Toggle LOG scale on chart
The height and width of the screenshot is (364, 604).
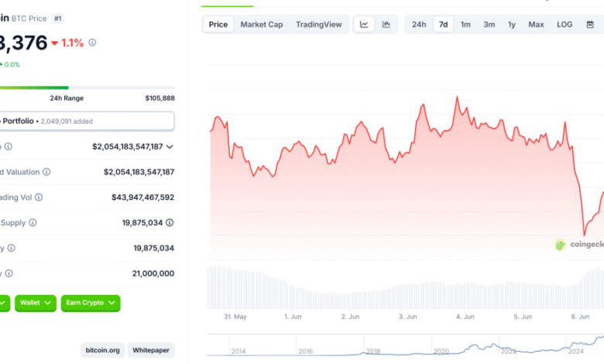[x=565, y=25]
